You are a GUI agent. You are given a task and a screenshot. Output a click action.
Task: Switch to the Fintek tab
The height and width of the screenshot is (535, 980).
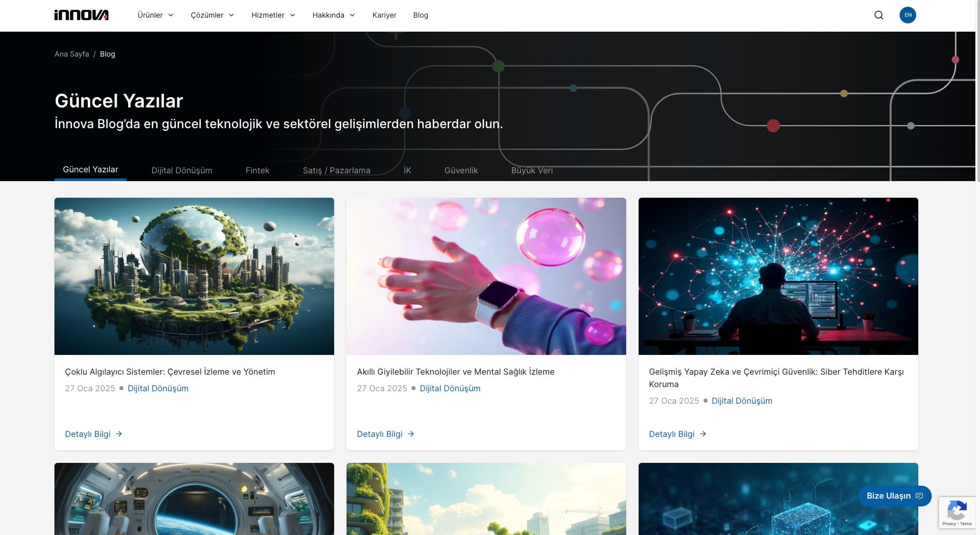pos(257,170)
